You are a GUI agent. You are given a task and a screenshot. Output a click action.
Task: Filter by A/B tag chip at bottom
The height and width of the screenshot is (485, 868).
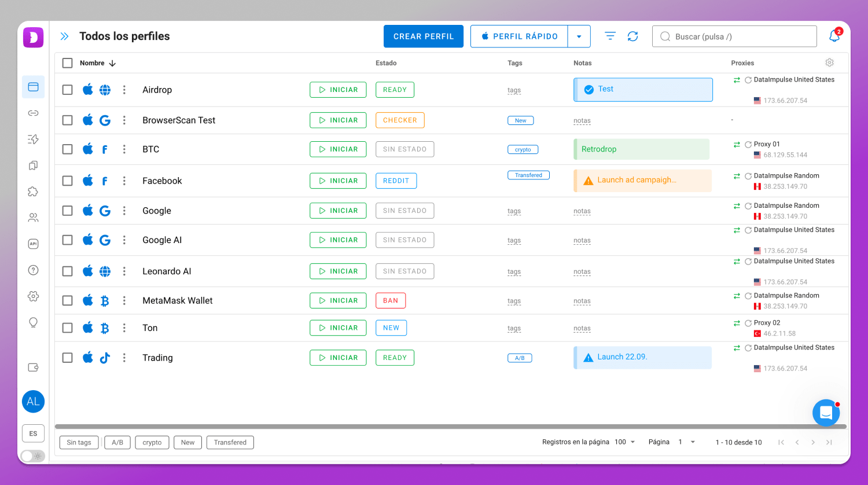(117, 442)
